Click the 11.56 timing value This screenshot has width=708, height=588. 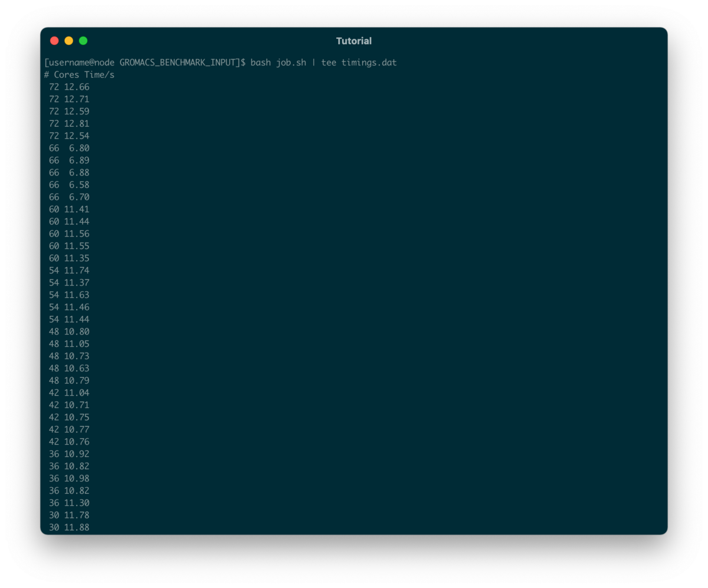coord(77,234)
